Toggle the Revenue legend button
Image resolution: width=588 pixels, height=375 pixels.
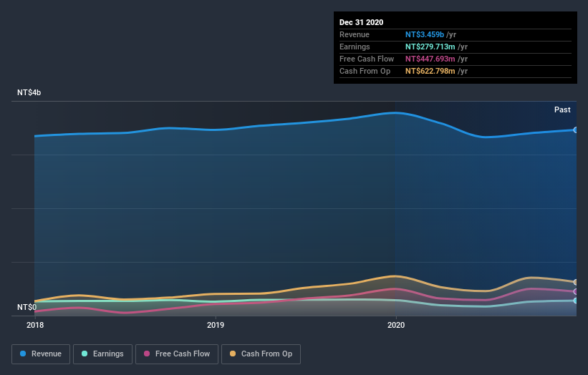[x=41, y=354]
